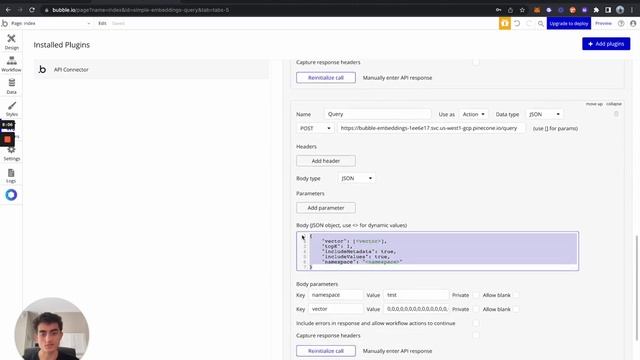Open the Edit menu
Viewport: 640px width, 360px height.
[x=102, y=23]
